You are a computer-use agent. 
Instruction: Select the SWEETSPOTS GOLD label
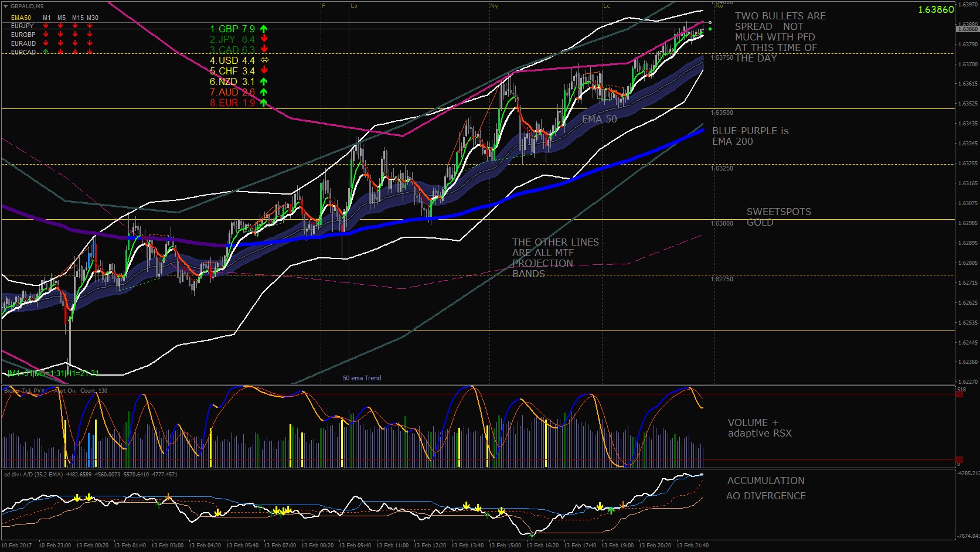tap(779, 217)
